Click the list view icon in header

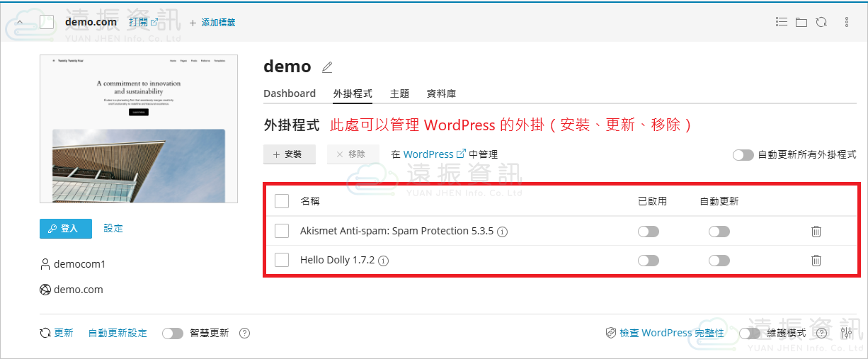782,22
